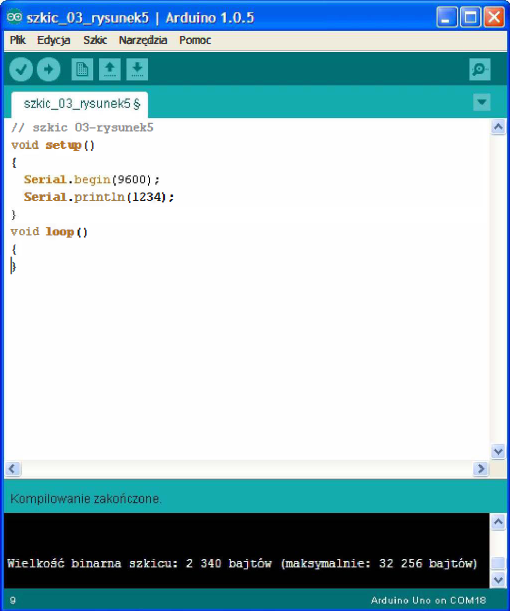Open the tab options dropdown arrow

(x=482, y=102)
